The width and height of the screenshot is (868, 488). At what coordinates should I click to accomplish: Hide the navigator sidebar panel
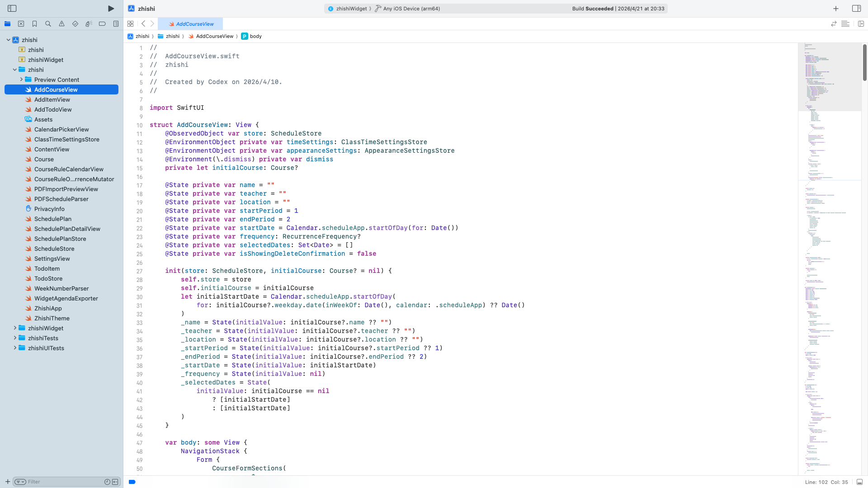click(x=12, y=9)
